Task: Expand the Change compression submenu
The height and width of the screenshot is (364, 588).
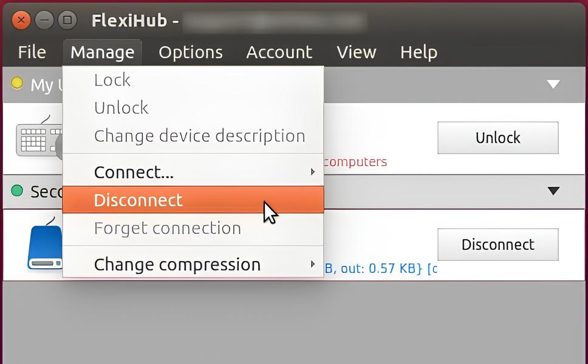Action: pos(312,265)
